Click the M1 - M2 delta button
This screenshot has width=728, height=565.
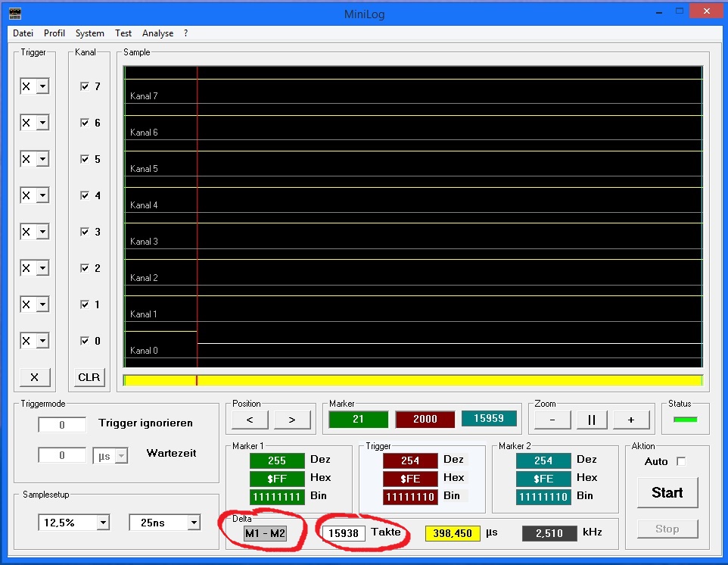click(265, 533)
